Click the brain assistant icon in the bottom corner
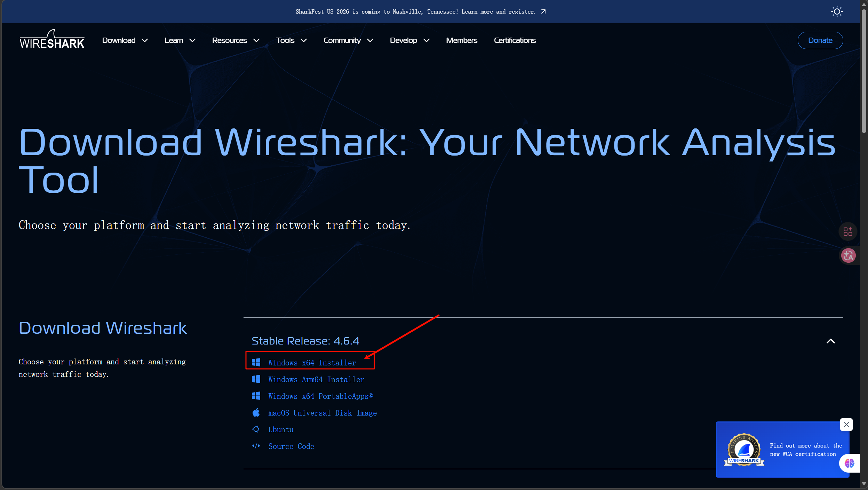Screen dimensions: 868x490 coord(849,463)
